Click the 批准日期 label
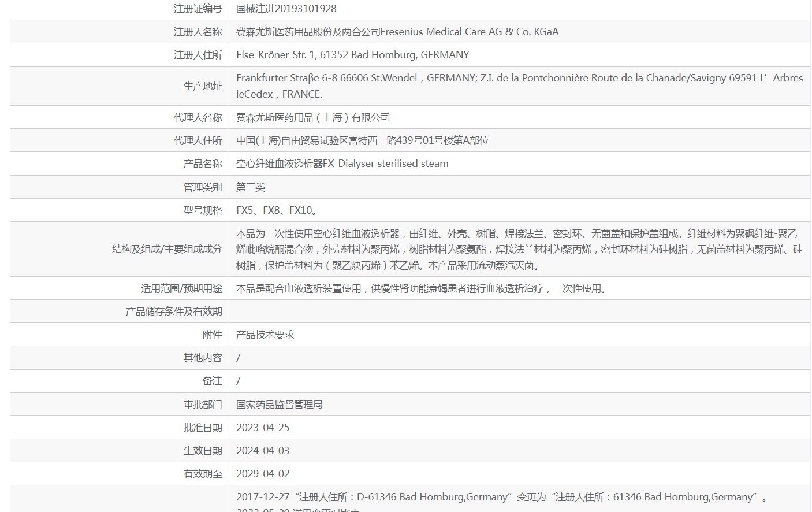Image resolution: width=812 pixels, height=512 pixels. tap(203, 428)
